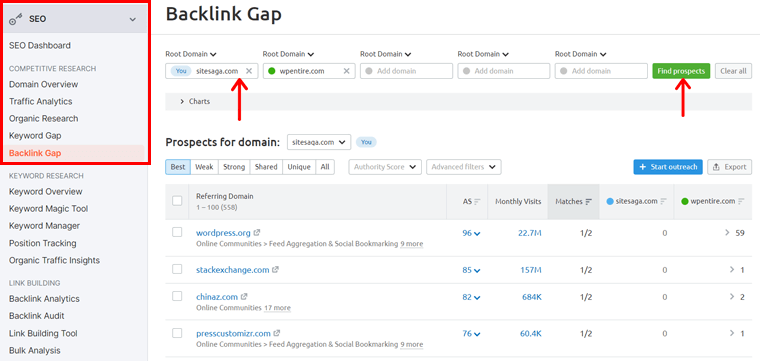Sort by wpentire.com column icon

point(742,202)
